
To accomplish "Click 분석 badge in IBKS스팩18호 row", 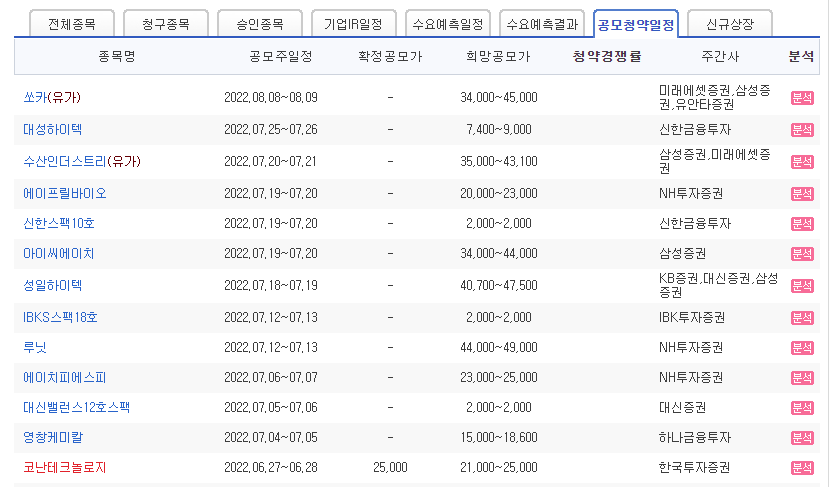I will 802,318.
